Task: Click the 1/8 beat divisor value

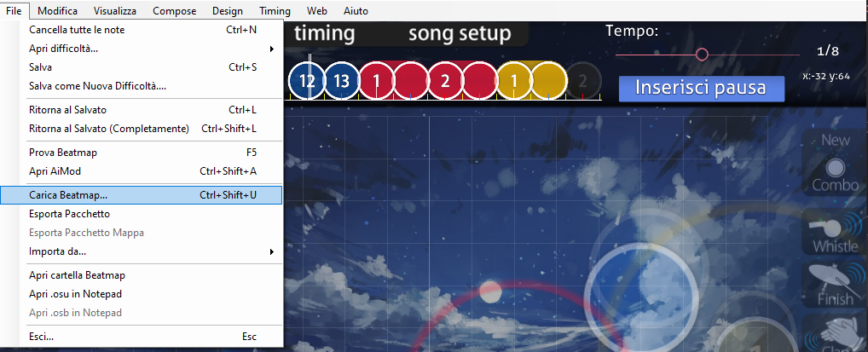Action: (828, 51)
